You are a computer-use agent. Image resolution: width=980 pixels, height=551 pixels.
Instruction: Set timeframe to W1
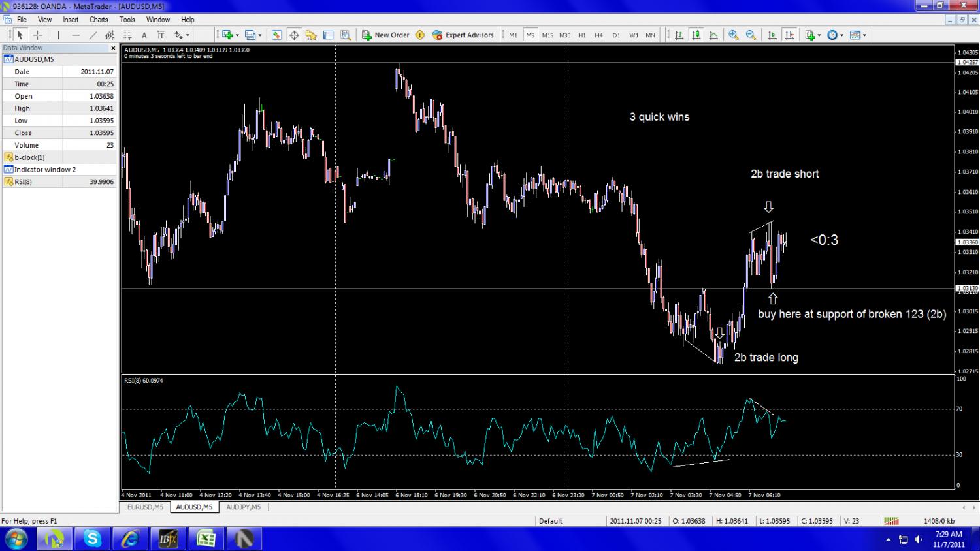point(634,35)
